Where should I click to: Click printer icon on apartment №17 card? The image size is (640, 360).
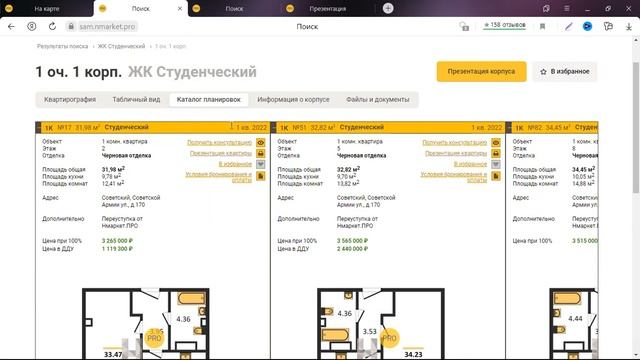[x=260, y=153]
